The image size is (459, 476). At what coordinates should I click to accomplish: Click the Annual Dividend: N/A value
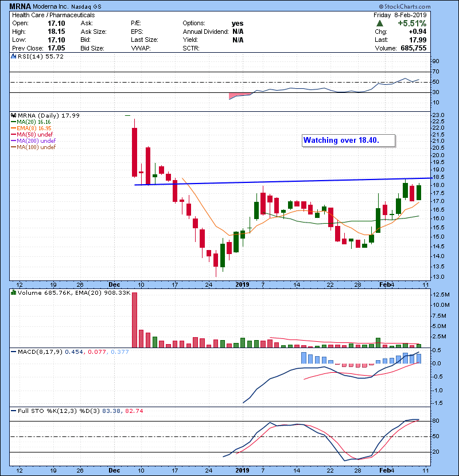[238, 32]
